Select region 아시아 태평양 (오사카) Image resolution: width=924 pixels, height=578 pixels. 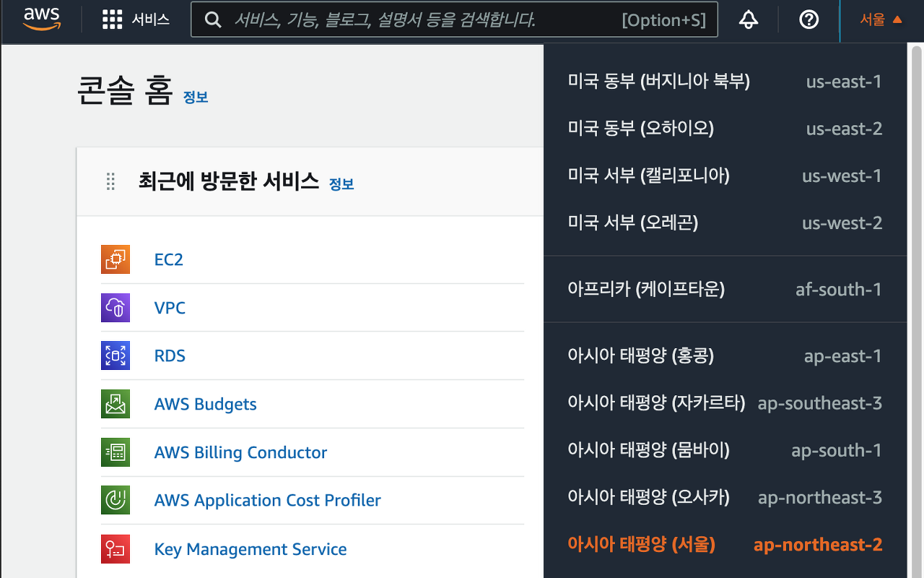[x=725, y=497]
